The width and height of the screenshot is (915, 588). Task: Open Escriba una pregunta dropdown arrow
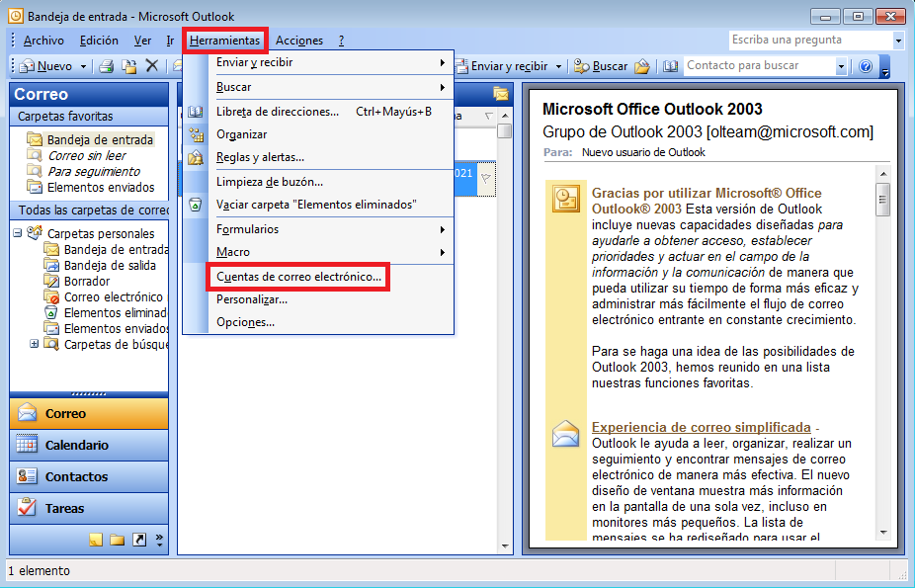(898, 41)
